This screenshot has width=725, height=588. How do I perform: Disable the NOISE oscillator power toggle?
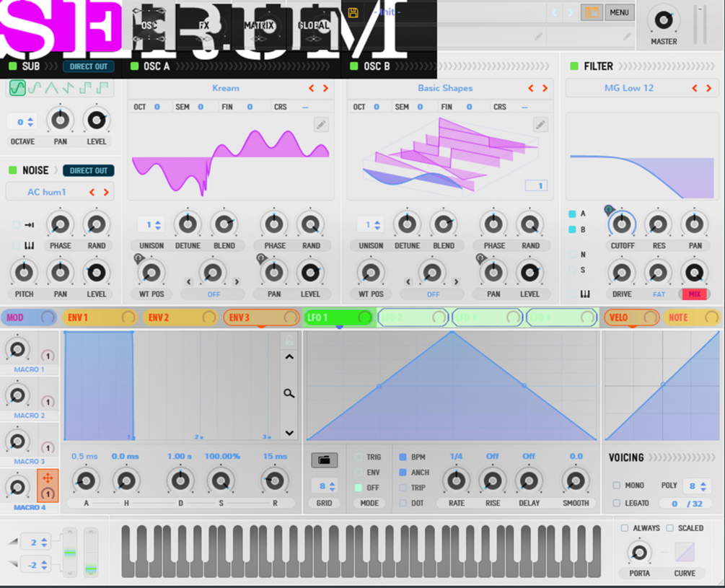pos(13,170)
